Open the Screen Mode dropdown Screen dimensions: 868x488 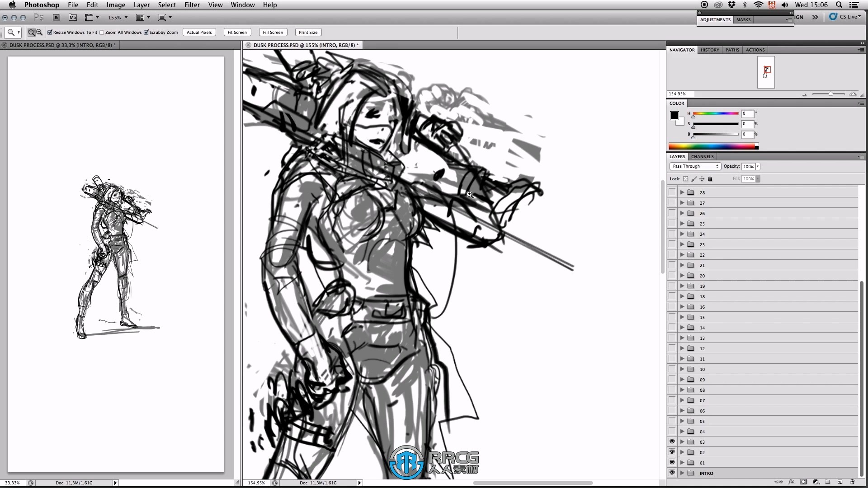(165, 17)
